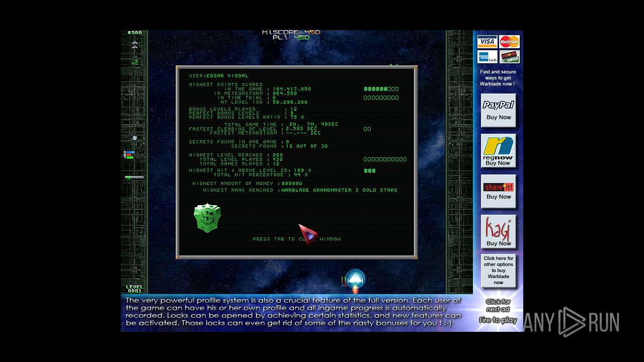644x362 pixels.
Task: Click here for other buying options
Action: click(498, 270)
